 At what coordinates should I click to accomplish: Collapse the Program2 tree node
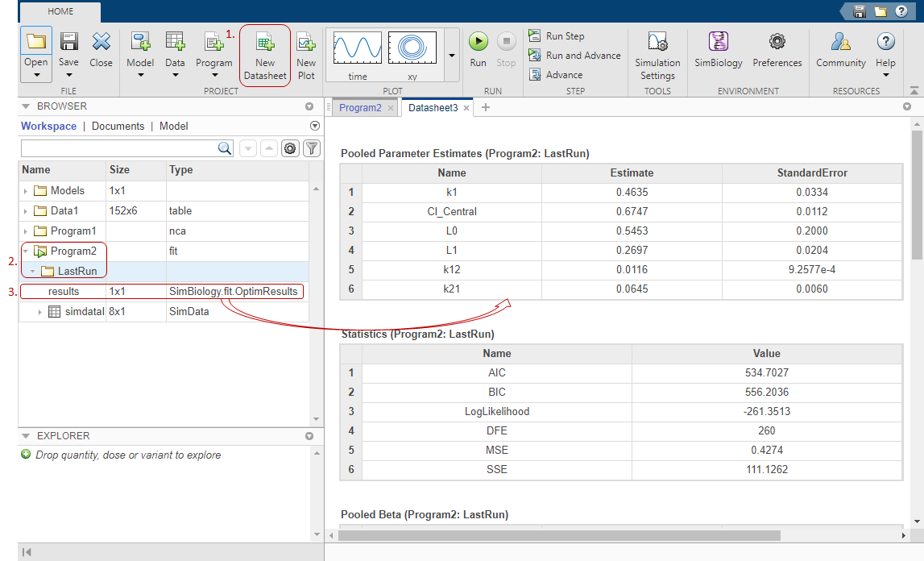point(26,251)
